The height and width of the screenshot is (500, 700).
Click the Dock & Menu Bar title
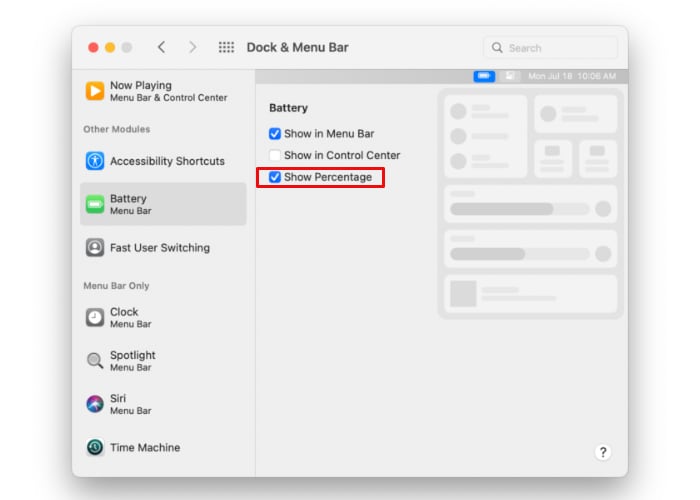pos(297,47)
